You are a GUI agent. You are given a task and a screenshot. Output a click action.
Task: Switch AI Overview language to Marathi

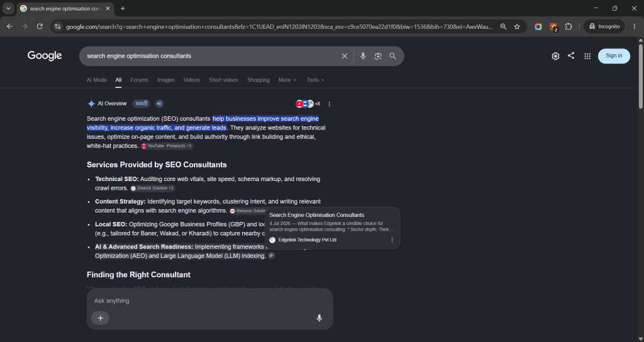(x=142, y=104)
